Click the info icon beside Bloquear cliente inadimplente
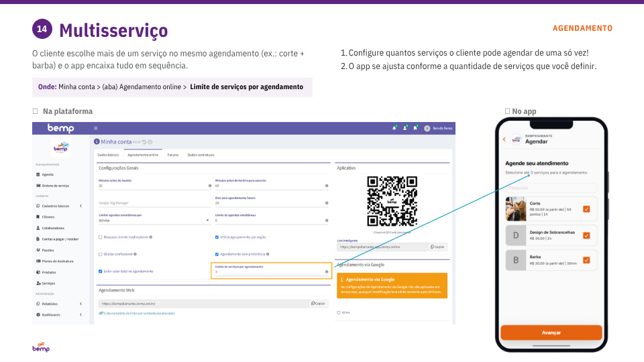Screen dimensions: 644x362 (151, 237)
